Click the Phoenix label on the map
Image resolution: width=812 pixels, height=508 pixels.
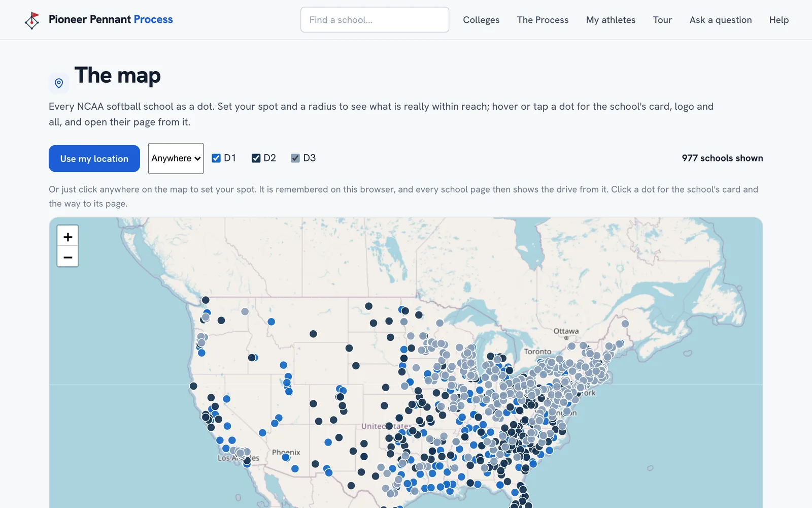pyautogui.click(x=286, y=452)
